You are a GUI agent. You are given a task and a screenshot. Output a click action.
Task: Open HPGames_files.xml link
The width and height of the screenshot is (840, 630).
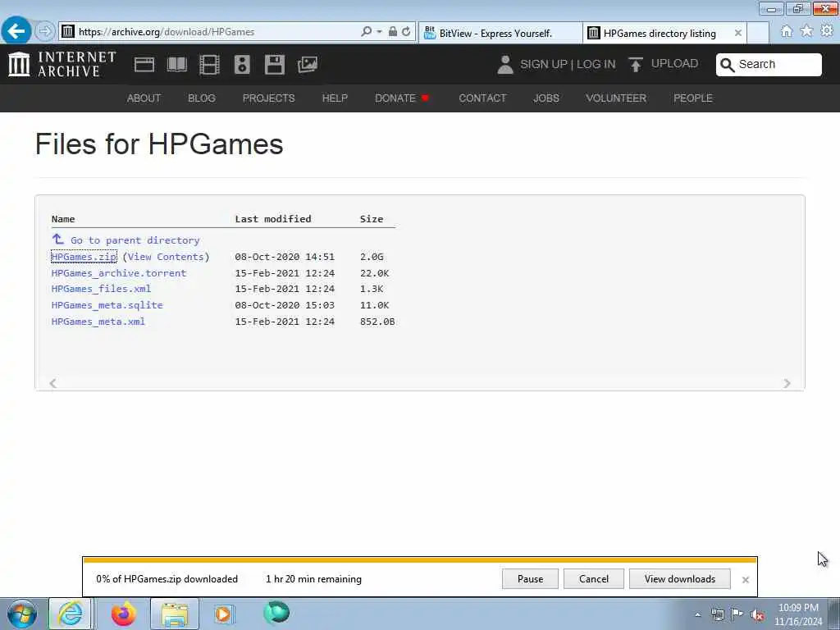[x=101, y=289]
